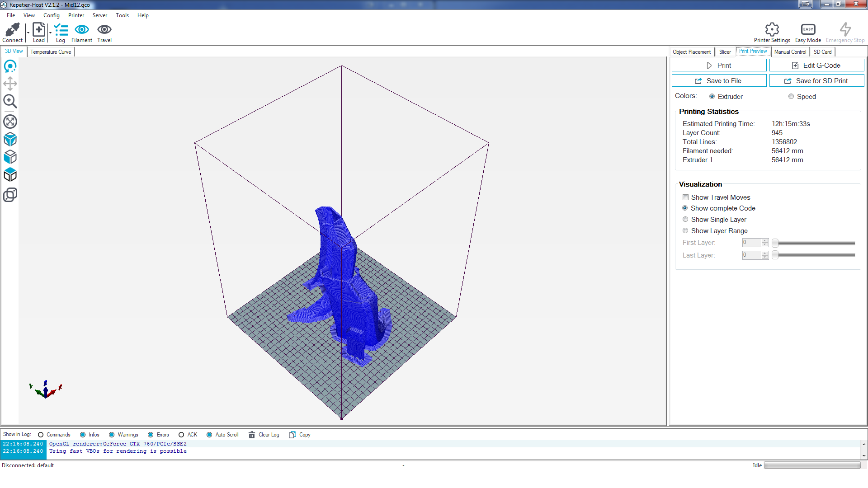This screenshot has width=868, height=488.
Task: Click the Emergency Stop lightning icon
Action: (845, 30)
